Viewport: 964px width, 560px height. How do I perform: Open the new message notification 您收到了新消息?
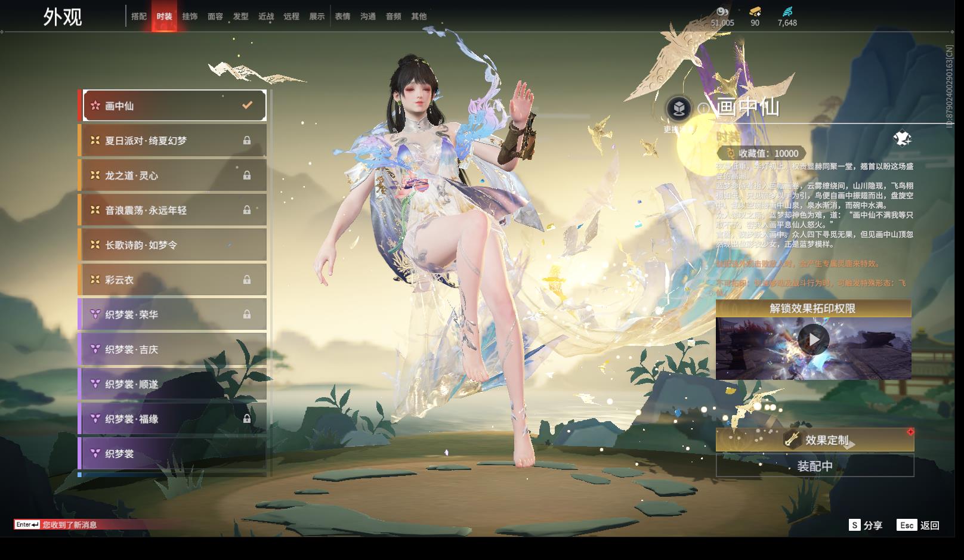point(70,525)
